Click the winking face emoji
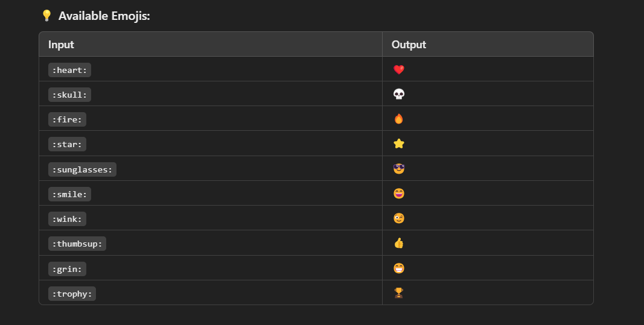This screenshot has width=644, height=325. coord(399,218)
